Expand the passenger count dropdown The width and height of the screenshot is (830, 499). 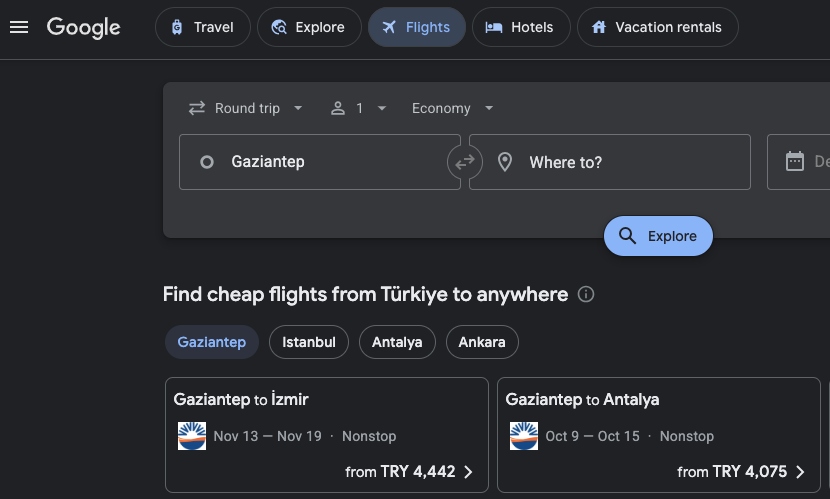click(x=358, y=108)
